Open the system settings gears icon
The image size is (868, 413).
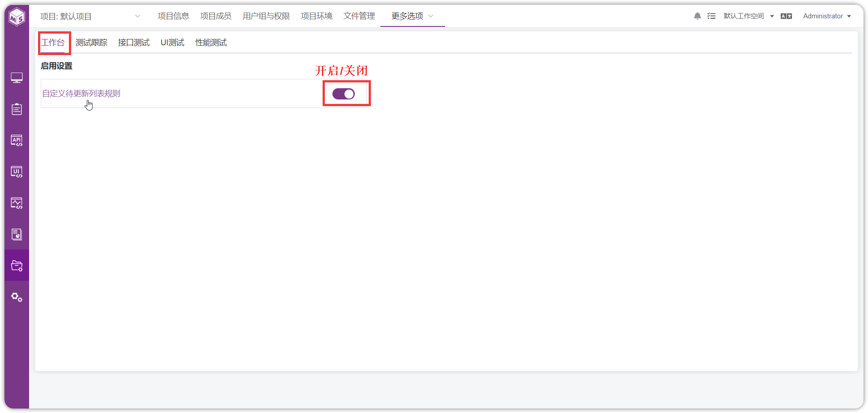pos(17,297)
